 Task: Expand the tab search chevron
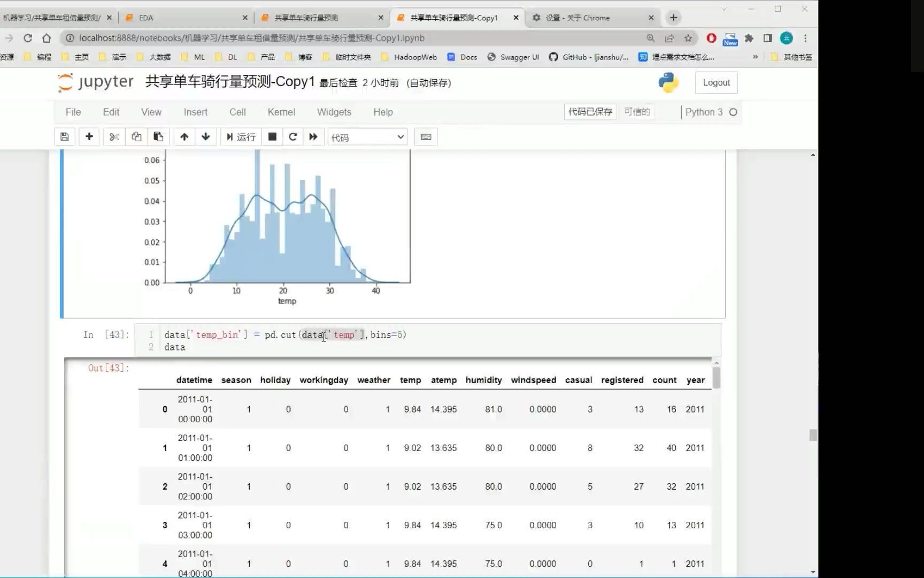724,9
